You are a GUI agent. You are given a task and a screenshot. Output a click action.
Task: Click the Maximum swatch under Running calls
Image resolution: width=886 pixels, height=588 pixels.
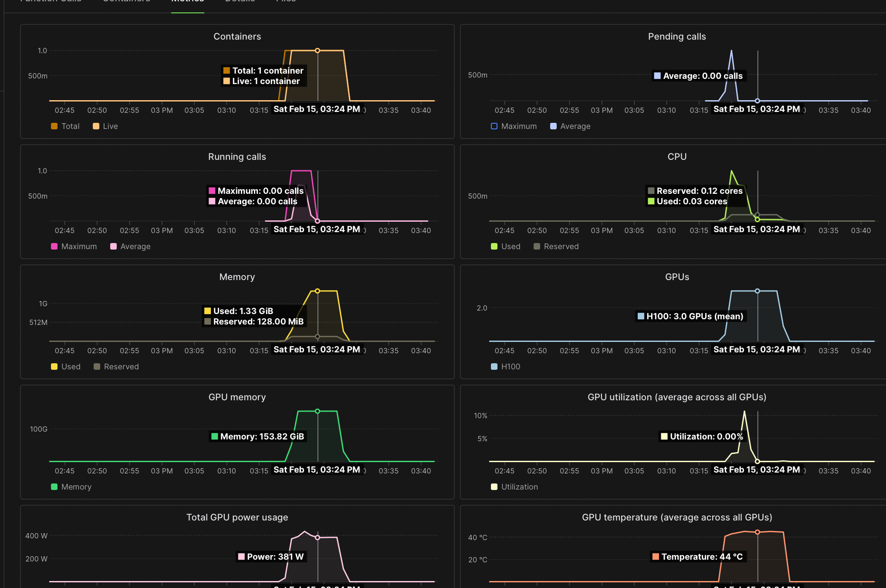pos(54,247)
